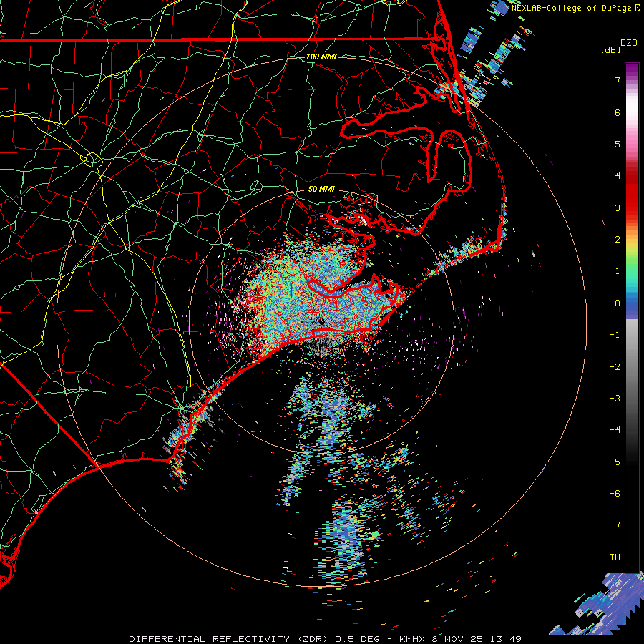Select the -1 dB scale label
This screenshot has height=644, width=644.
[615, 335]
